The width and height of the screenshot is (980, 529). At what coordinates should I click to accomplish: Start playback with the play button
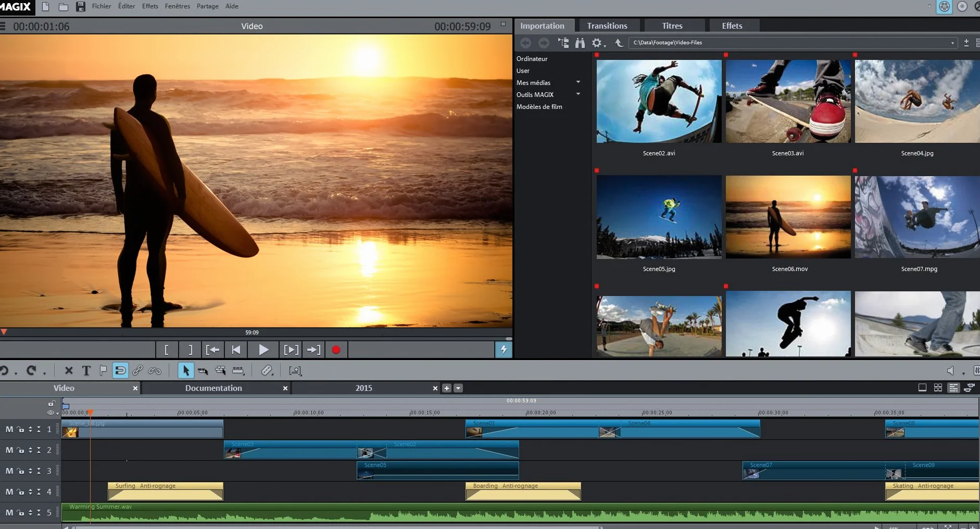(263, 350)
